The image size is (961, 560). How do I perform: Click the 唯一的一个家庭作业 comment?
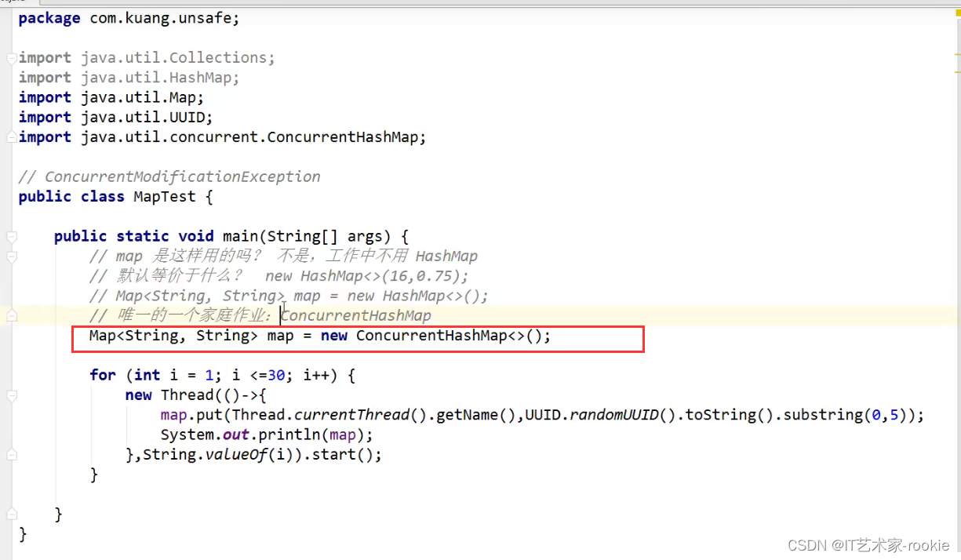(x=260, y=315)
